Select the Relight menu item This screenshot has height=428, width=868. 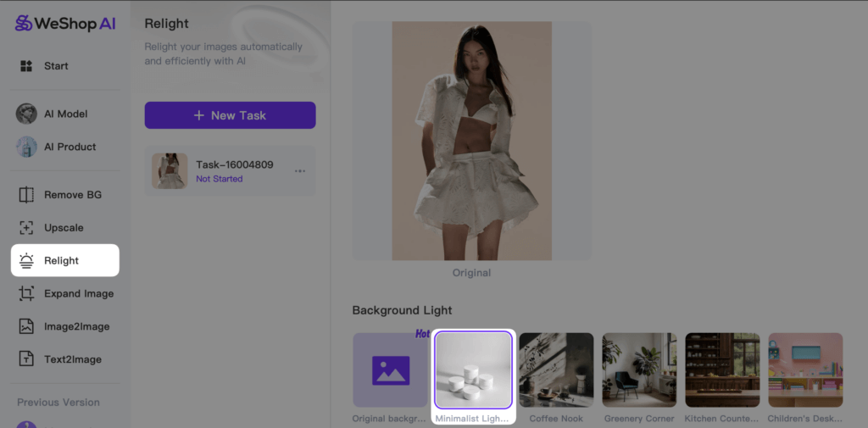(64, 260)
